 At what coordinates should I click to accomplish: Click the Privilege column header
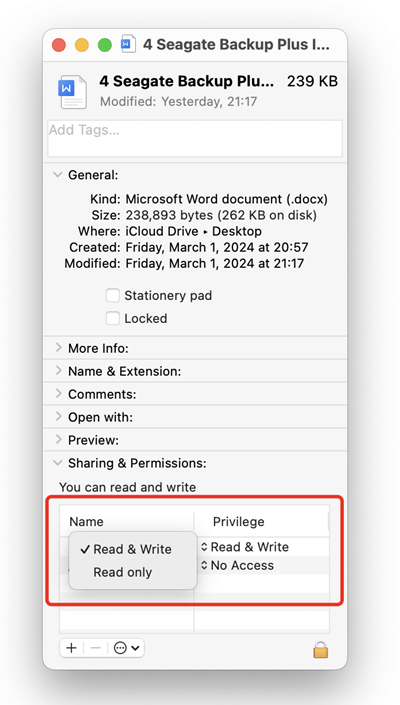[x=238, y=522]
